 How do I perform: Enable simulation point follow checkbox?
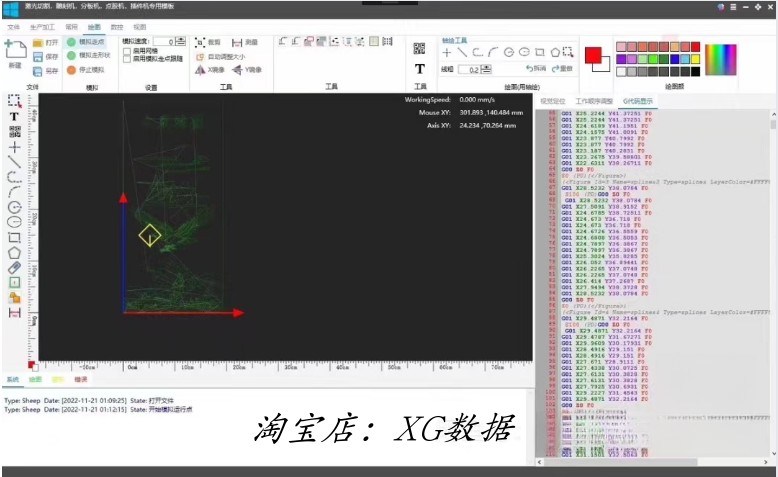click(x=127, y=59)
